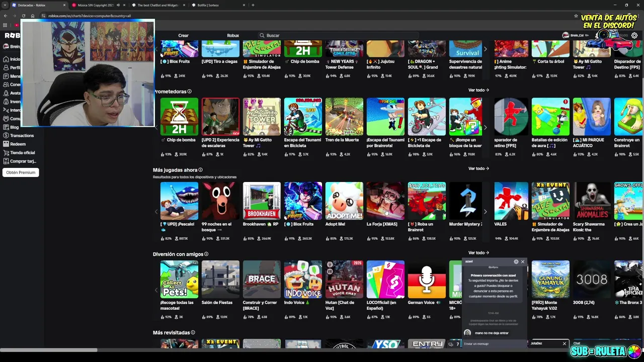Open the Inventario lock-bag icon in sidebar
This screenshot has height=362, width=644.
6,102
